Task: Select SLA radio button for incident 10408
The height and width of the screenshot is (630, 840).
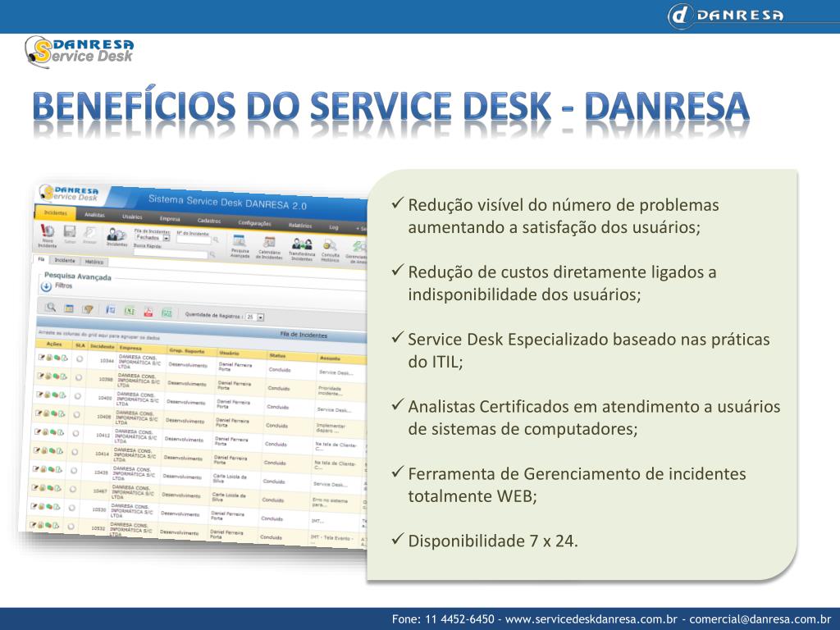Action: (76, 414)
